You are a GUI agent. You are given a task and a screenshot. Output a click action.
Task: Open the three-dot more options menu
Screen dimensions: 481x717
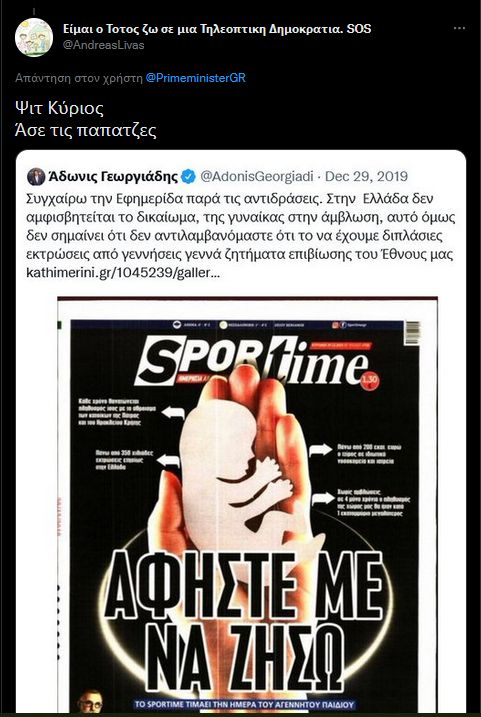pyautogui.click(x=459, y=28)
